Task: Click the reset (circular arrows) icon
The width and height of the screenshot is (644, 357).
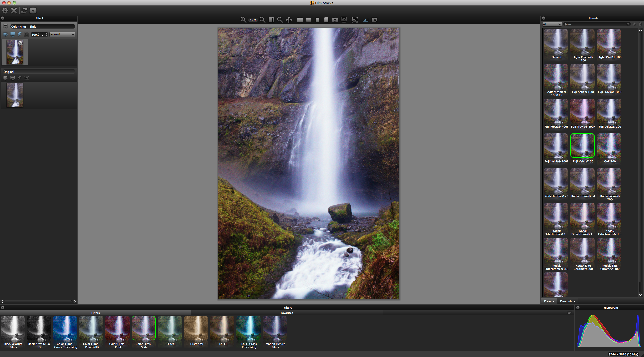Action: pyautogui.click(x=24, y=10)
